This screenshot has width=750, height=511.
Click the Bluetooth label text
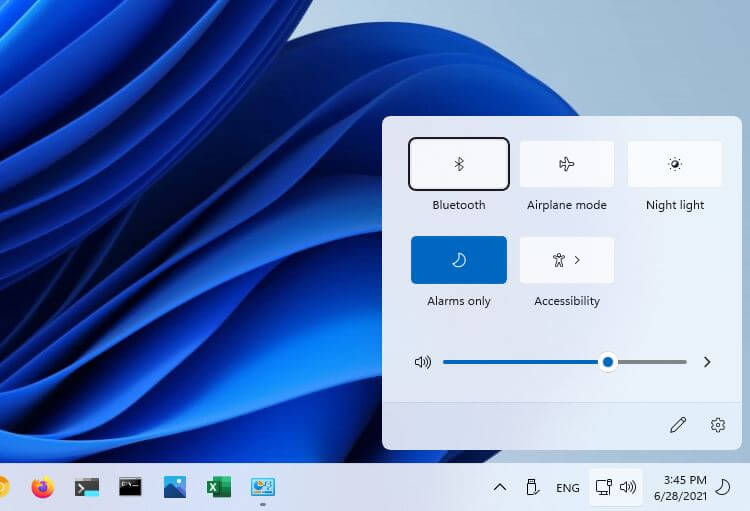459,205
